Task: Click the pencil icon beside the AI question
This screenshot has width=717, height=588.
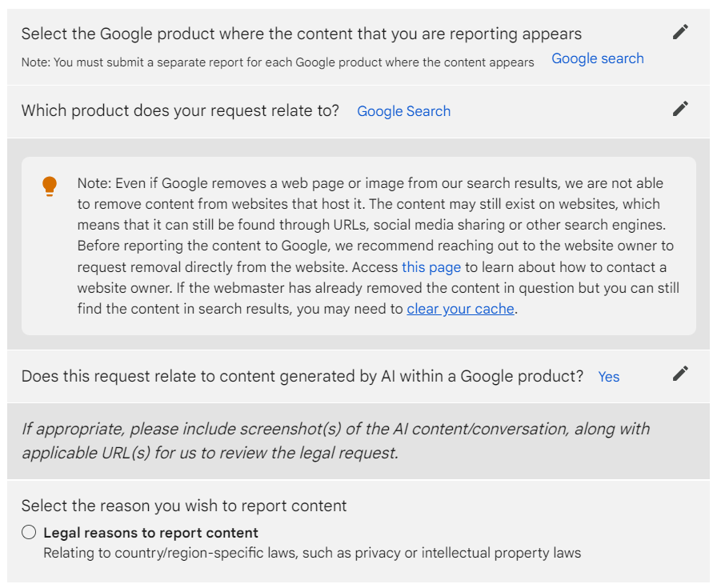Action: (x=680, y=374)
